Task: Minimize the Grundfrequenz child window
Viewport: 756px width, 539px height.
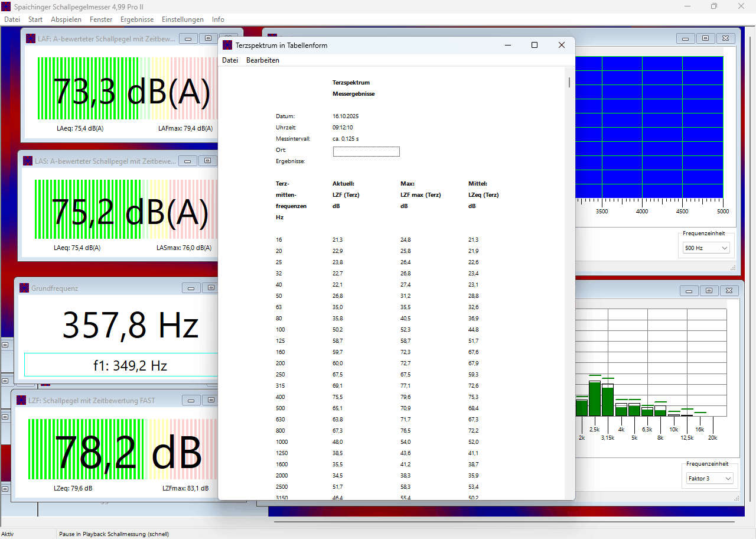Action: coord(191,288)
